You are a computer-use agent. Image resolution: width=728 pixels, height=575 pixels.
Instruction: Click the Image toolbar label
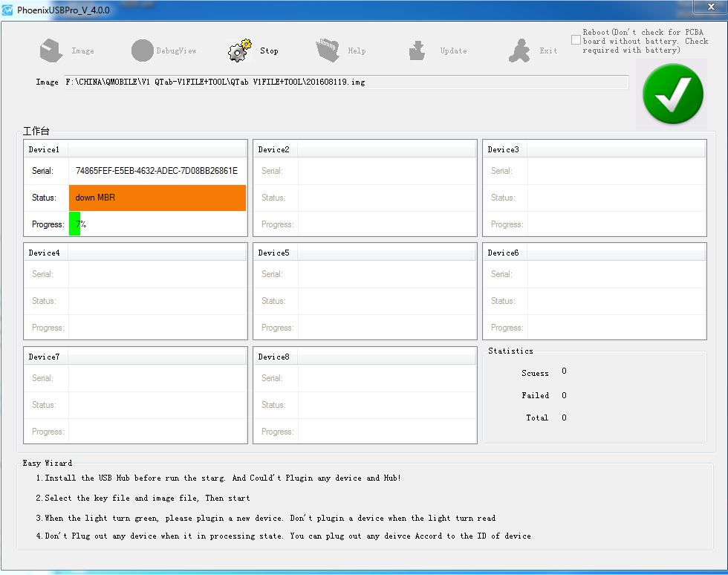[x=82, y=51]
